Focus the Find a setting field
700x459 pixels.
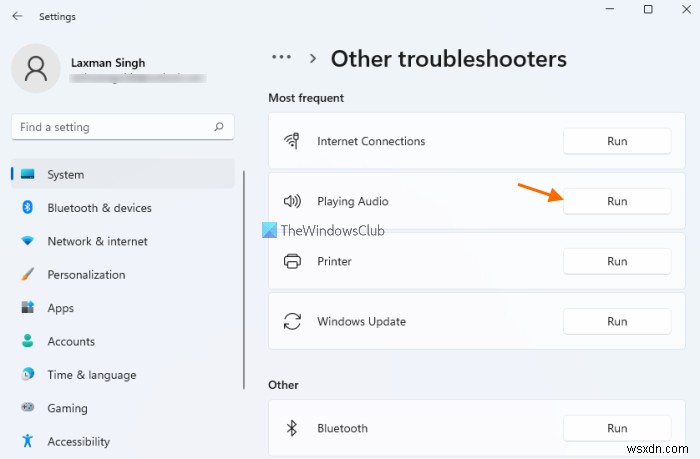(110, 127)
